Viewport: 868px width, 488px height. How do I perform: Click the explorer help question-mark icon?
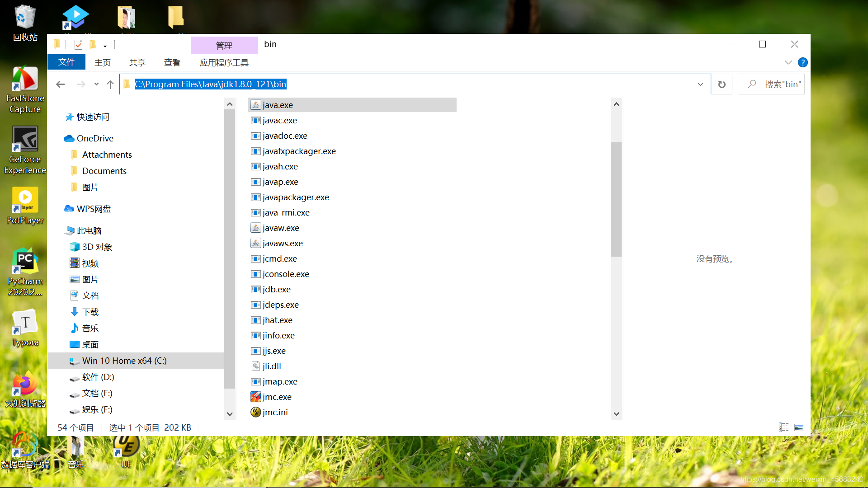[x=803, y=62]
